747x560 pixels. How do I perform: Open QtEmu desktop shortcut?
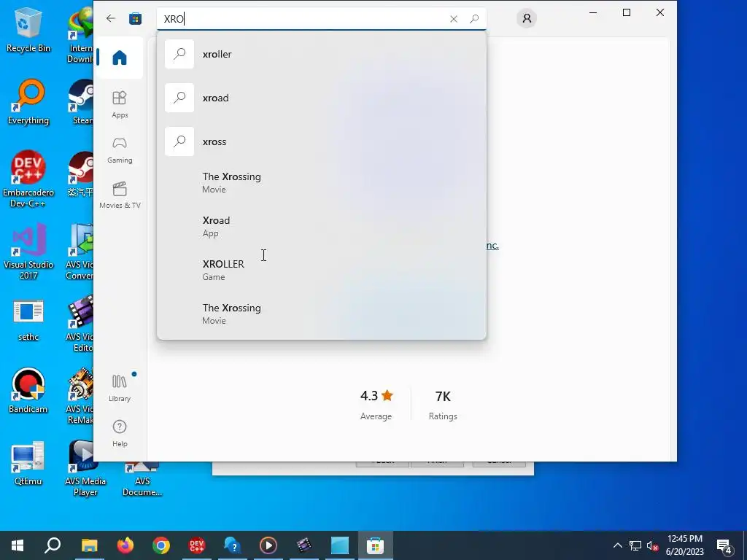[x=28, y=463]
